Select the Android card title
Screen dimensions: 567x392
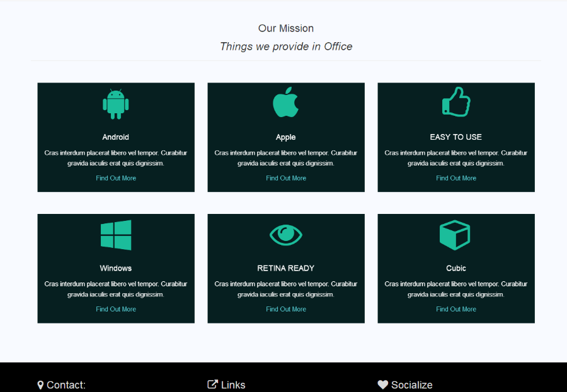pyautogui.click(x=116, y=137)
